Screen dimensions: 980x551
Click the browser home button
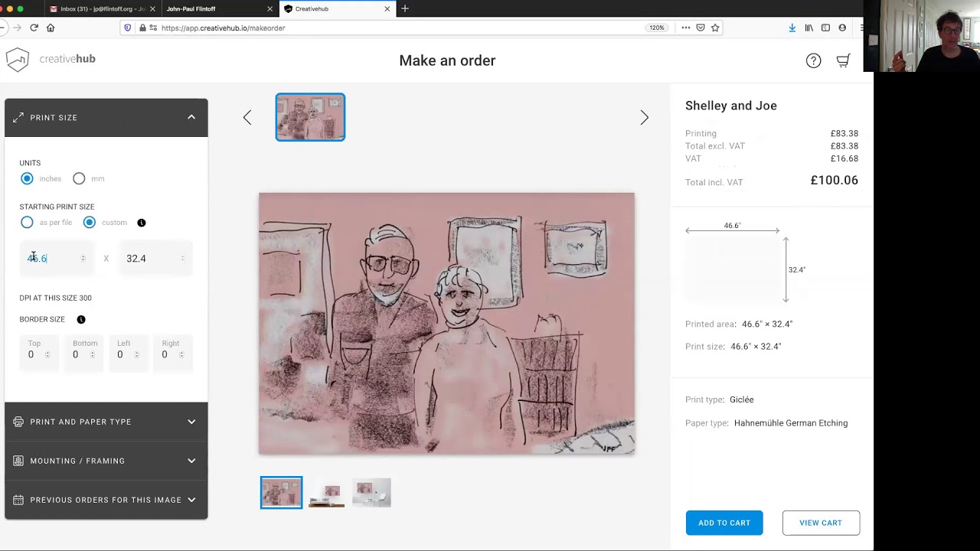click(51, 28)
